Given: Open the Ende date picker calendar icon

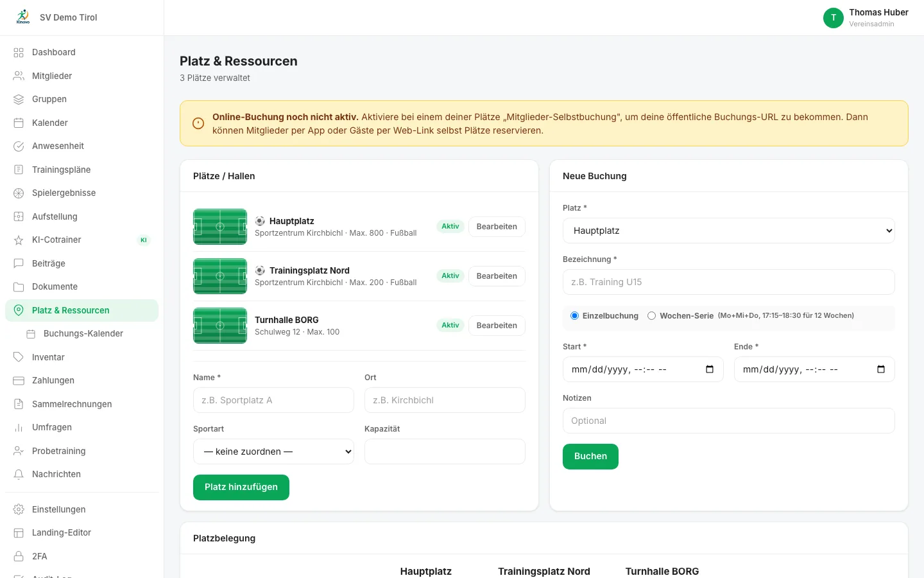Looking at the screenshot, I should [x=881, y=369].
